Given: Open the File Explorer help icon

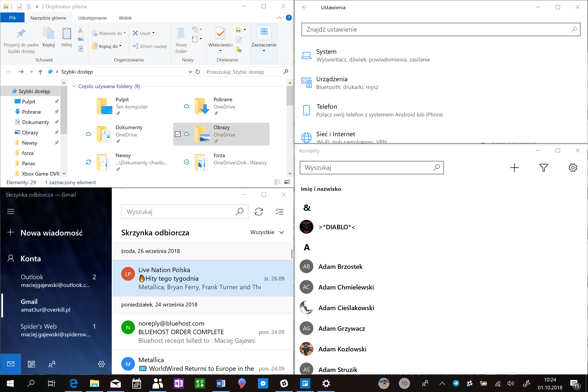Looking at the screenshot, I should point(289,18).
